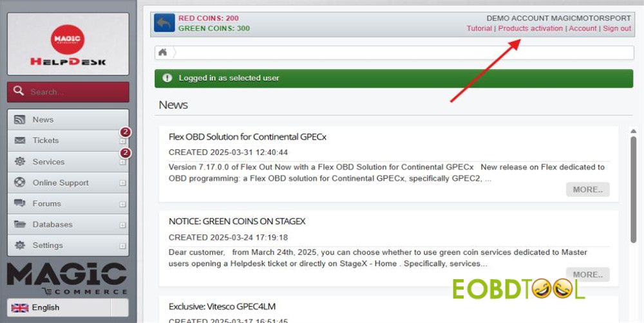The height and width of the screenshot is (323, 644).
Task: Click the Tickets notification badge
Action: [126, 132]
